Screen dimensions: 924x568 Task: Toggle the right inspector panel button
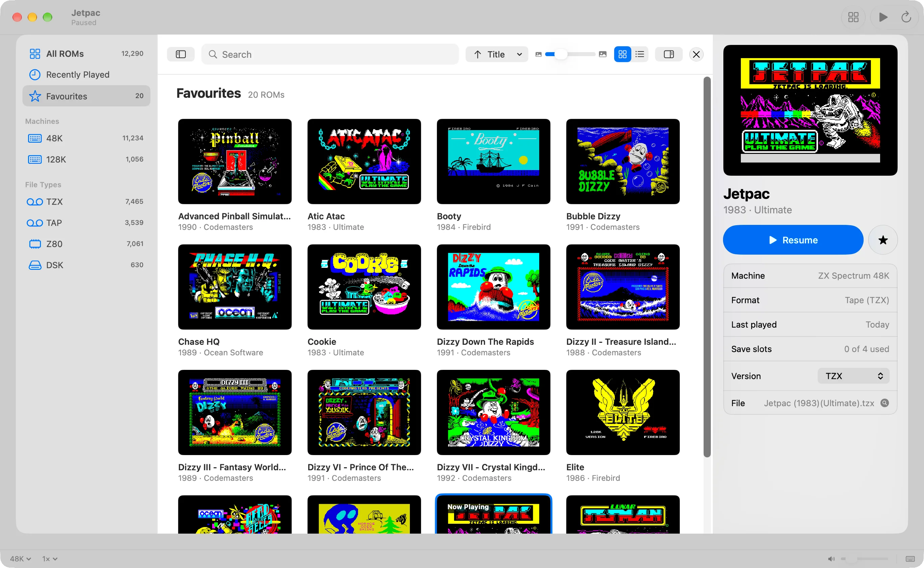(x=668, y=54)
